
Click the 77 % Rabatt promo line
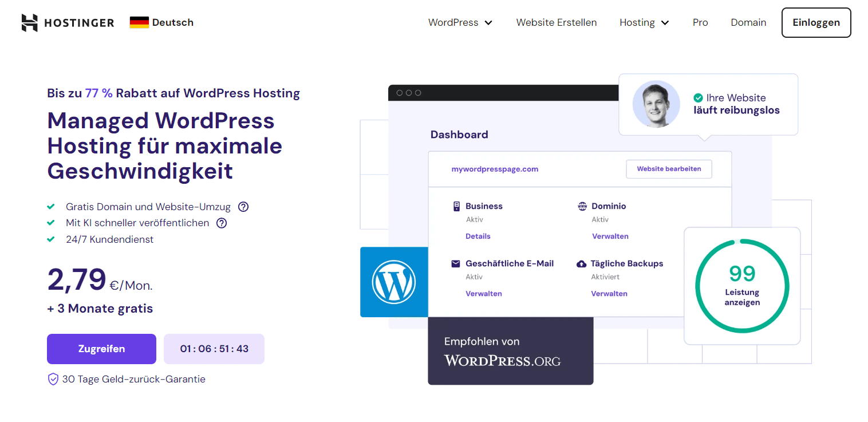[x=173, y=93]
